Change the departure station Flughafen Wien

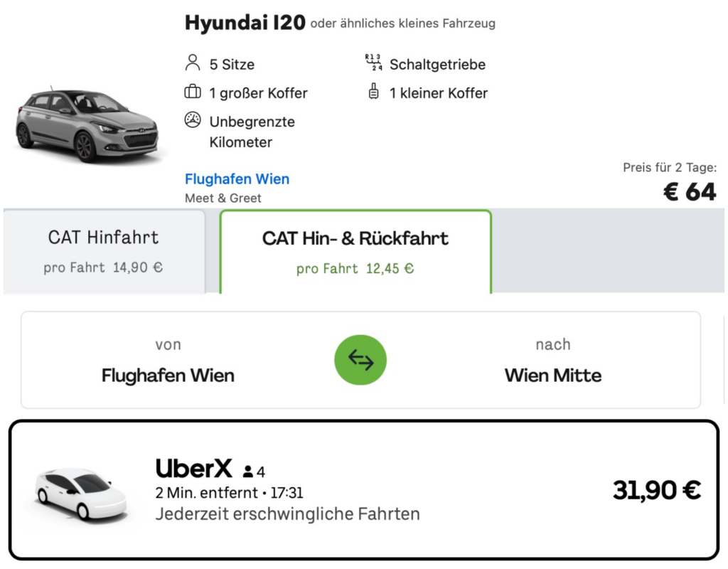click(168, 374)
